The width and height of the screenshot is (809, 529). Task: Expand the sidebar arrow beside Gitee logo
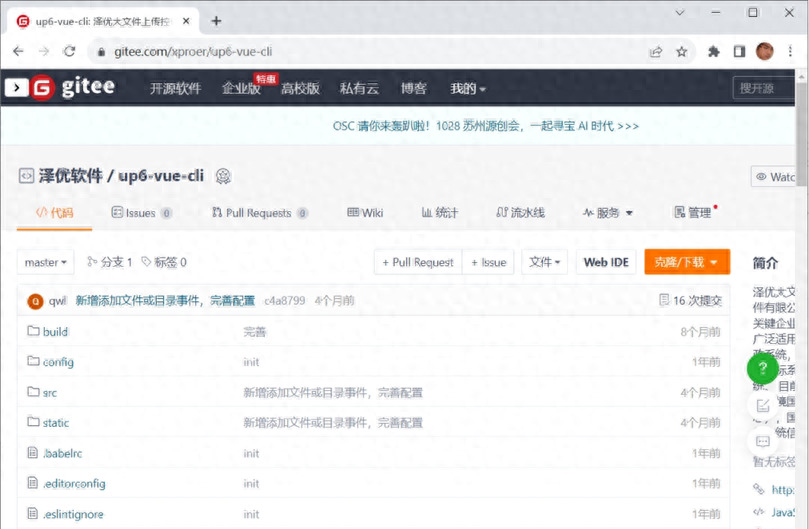17,88
